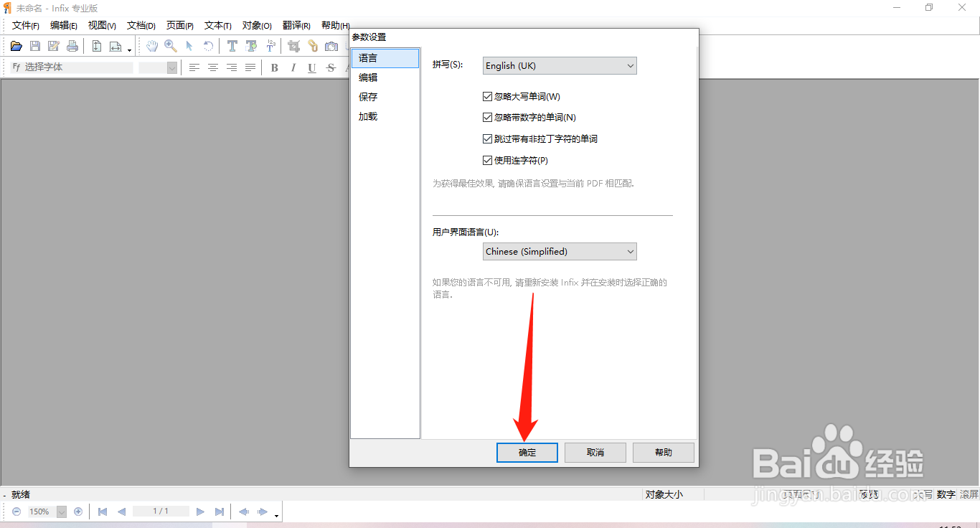Toggle 忽略大写单词 checkbox
Image resolution: width=980 pixels, height=528 pixels.
[x=488, y=96]
